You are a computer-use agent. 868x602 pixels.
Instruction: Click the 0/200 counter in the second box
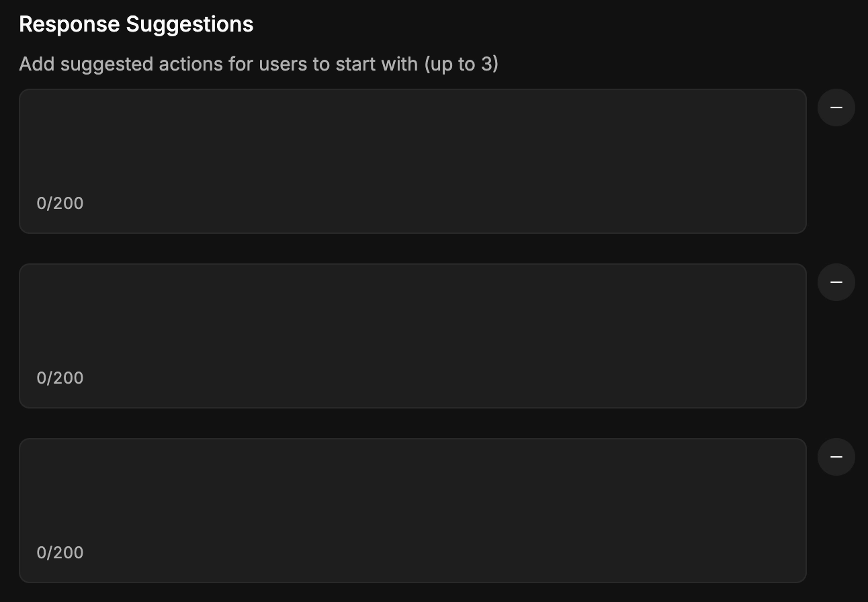(x=60, y=378)
